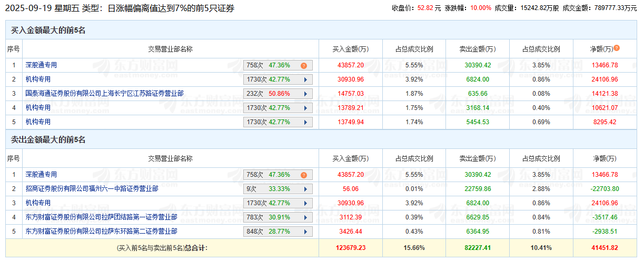Click the arrow icon on 783次 30.91% badge

click(x=305, y=217)
